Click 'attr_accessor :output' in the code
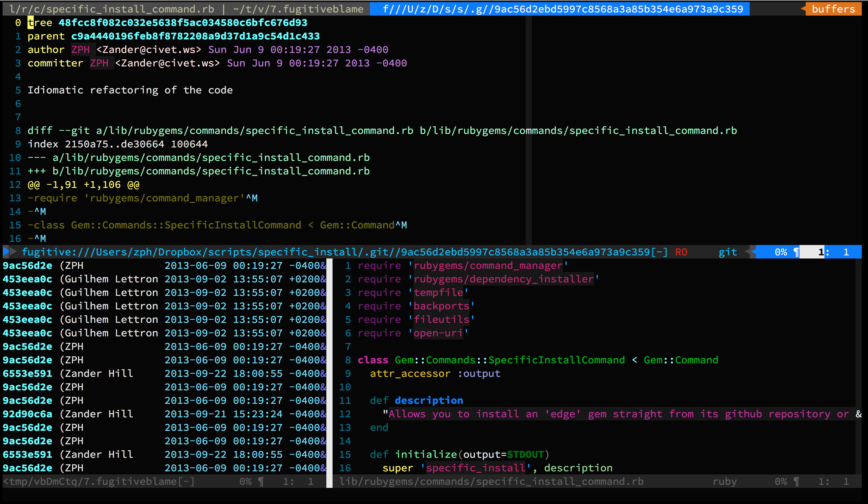 coord(435,374)
